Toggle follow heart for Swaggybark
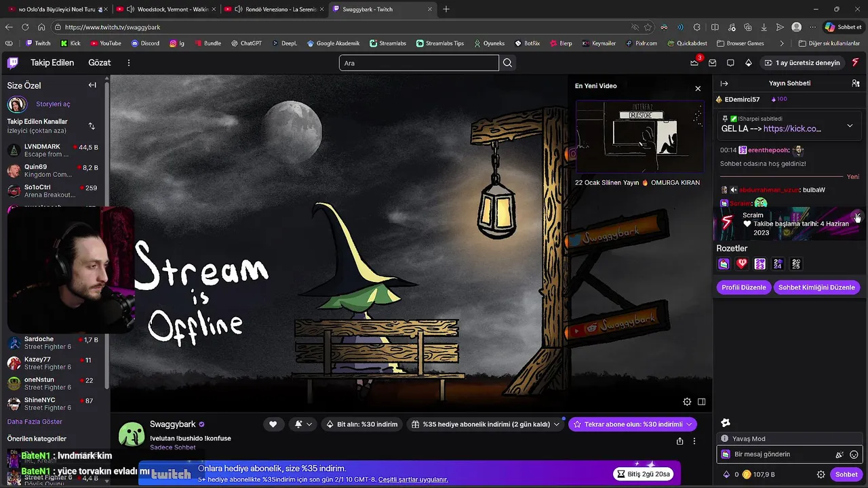 point(273,424)
